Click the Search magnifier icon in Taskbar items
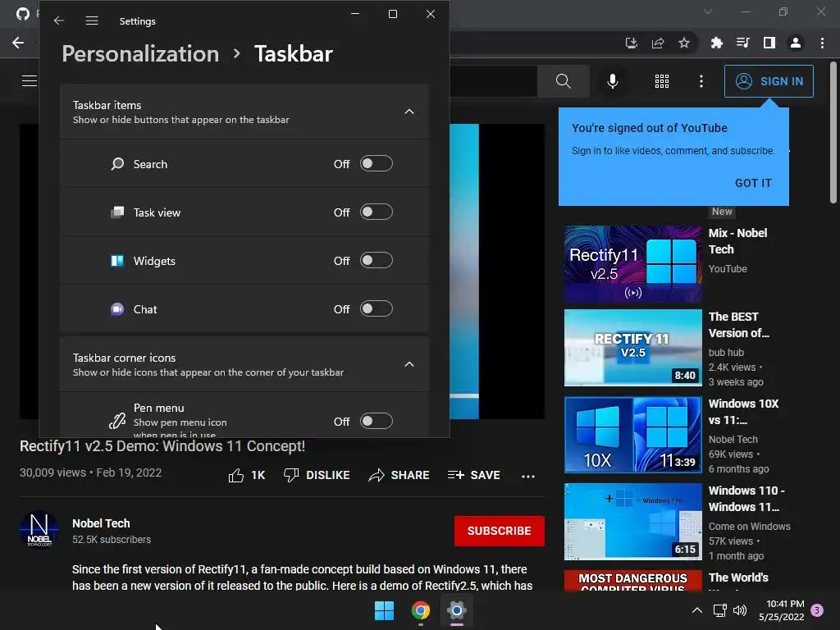 point(117,164)
